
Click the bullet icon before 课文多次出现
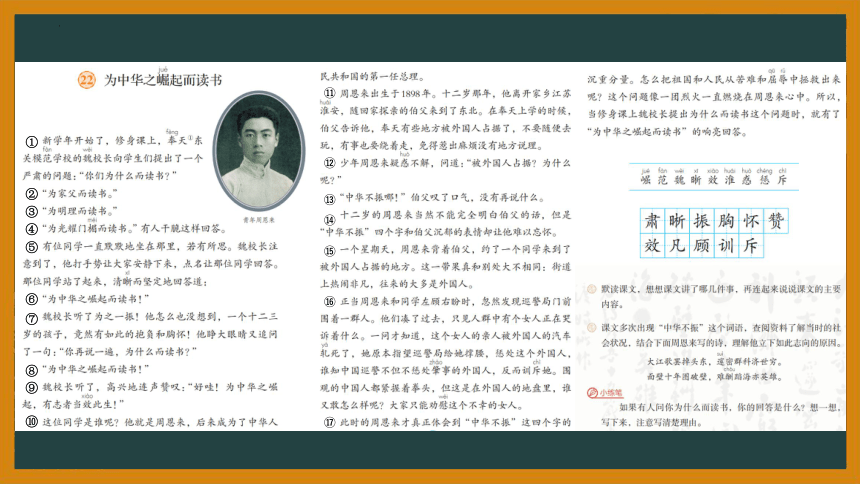[592, 328]
